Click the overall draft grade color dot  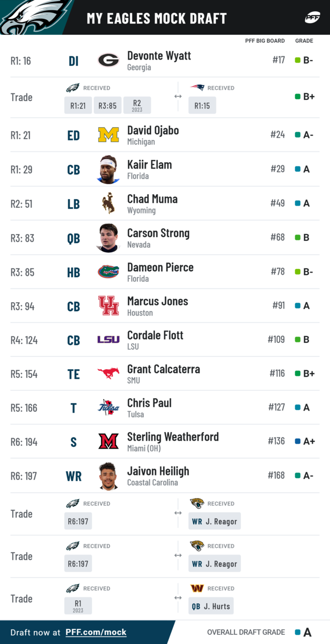pyautogui.click(x=298, y=632)
